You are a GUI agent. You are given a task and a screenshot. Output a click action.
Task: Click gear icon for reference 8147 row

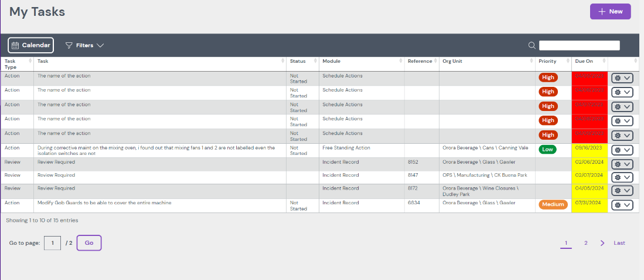pyautogui.click(x=617, y=178)
